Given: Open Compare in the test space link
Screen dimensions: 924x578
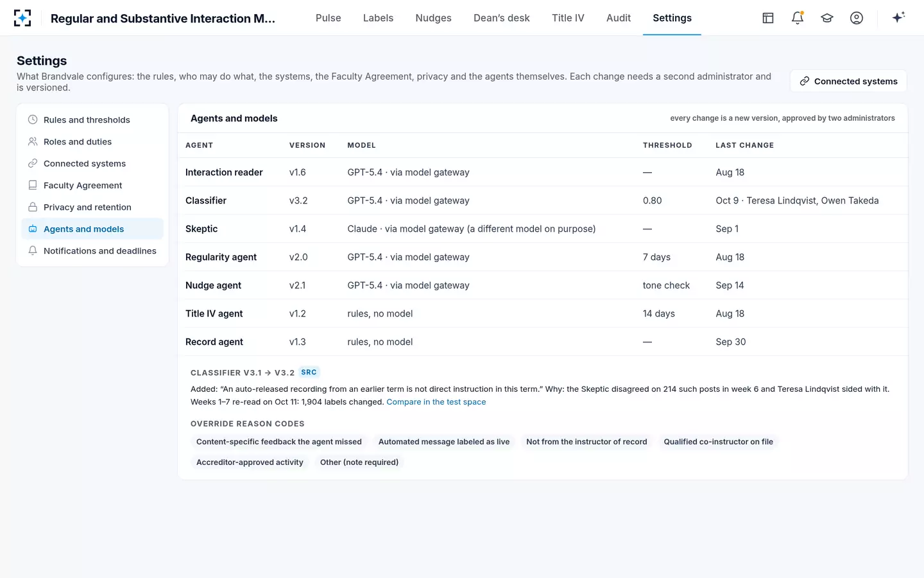Looking at the screenshot, I should 436,402.
